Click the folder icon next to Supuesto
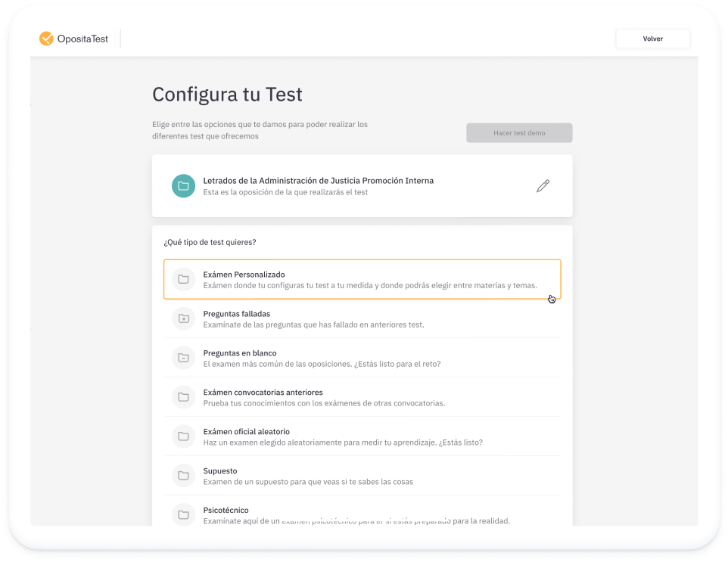 click(183, 476)
